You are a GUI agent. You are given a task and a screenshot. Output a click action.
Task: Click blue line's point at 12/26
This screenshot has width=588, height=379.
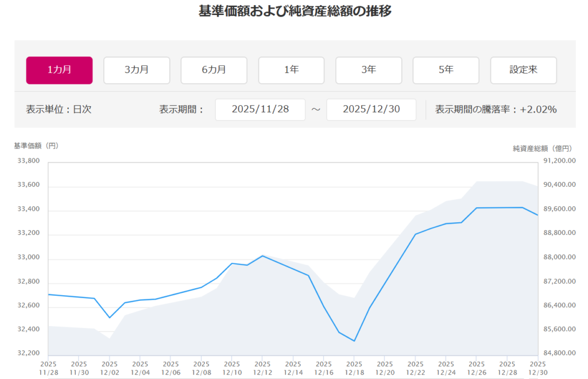point(477,208)
